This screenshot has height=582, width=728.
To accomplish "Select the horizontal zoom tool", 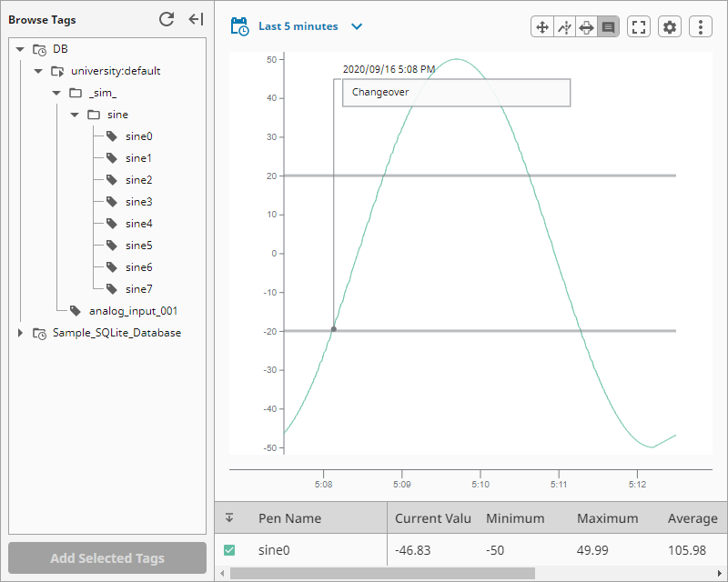I will [588, 26].
